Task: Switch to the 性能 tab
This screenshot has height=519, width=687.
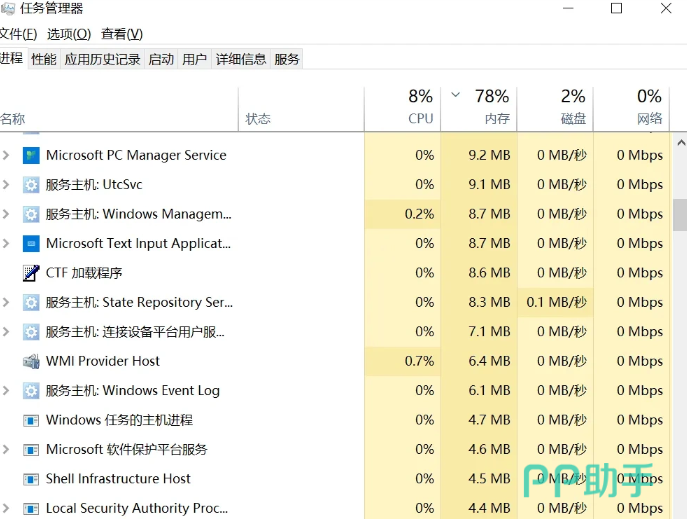Action: 44,59
